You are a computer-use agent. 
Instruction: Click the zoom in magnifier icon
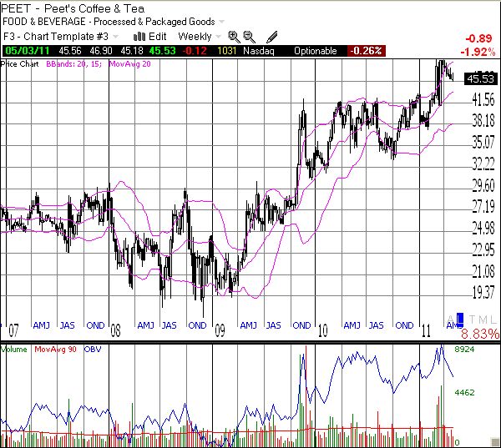click(234, 37)
